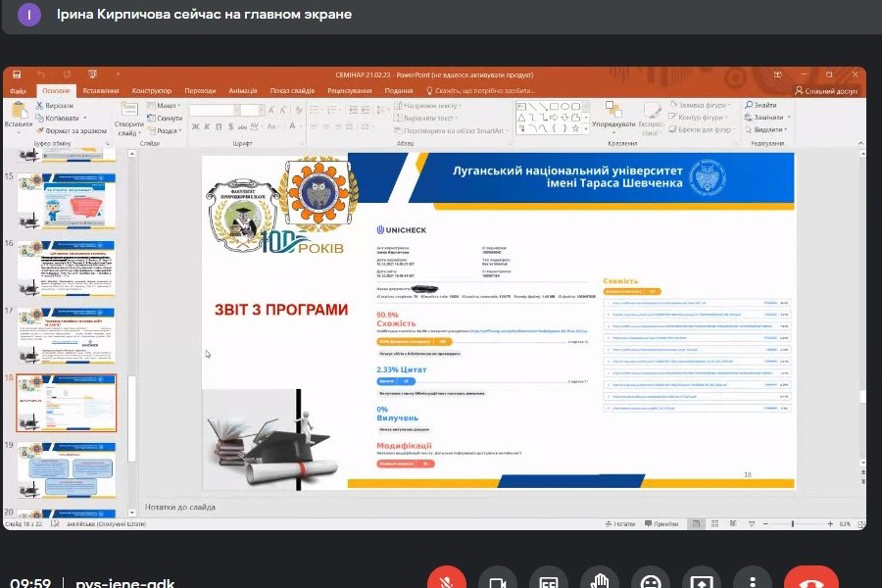The image size is (882, 588).
Task: Open the emoji reactions button
Action: (x=651, y=579)
